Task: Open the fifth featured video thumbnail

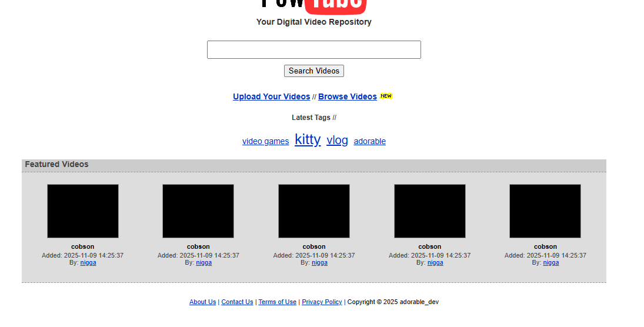Action: point(545,211)
